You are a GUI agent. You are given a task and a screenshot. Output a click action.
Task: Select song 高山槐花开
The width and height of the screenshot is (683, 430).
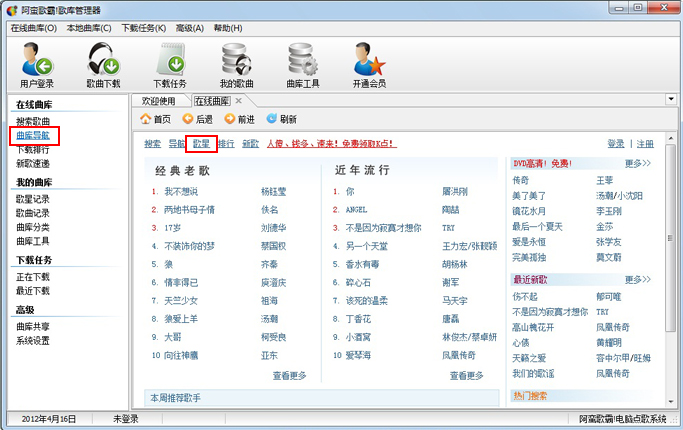533,327
